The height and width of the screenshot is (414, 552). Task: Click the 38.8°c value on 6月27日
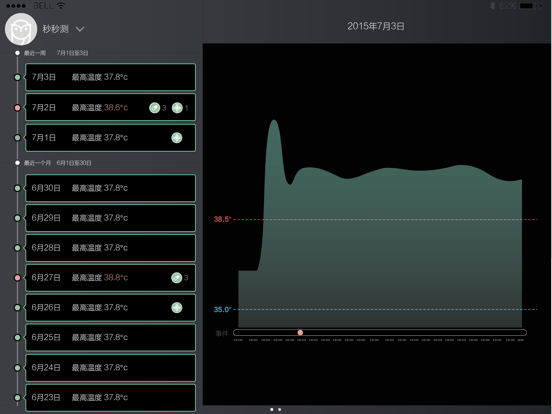coord(116,278)
